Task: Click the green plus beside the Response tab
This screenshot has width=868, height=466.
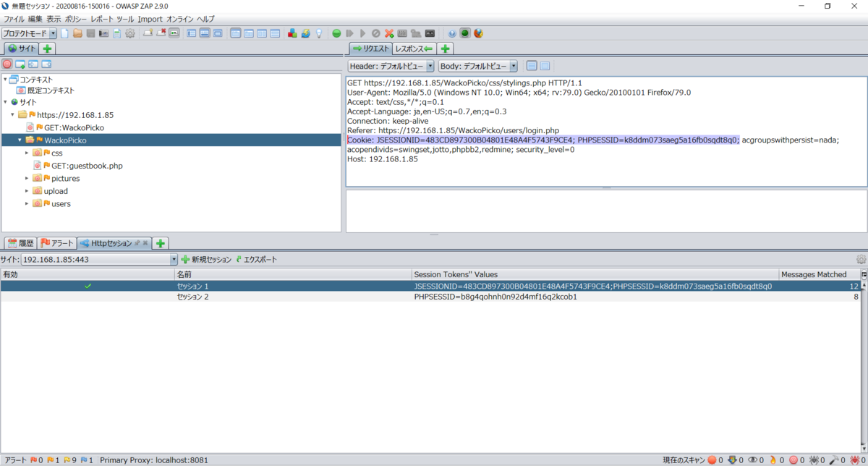Action: click(446, 48)
